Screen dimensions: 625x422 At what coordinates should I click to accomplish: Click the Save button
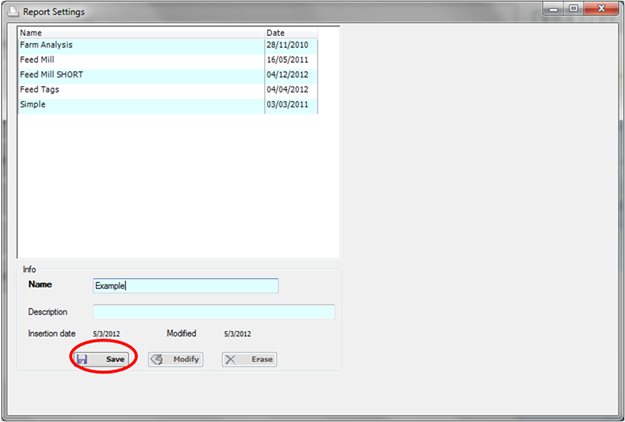pyautogui.click(x=102, y=359)
